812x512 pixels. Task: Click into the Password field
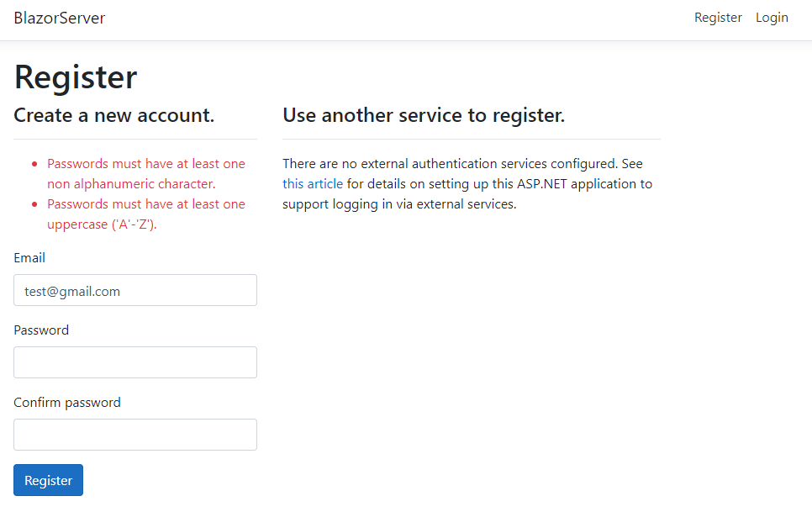pyautogui.click(x=135, y=362)
